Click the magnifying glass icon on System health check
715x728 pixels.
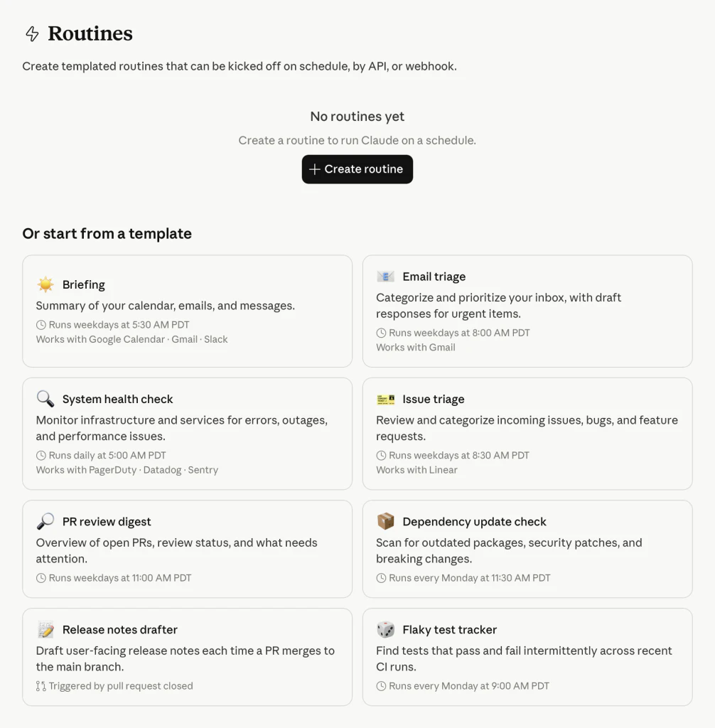pos(45,399)
